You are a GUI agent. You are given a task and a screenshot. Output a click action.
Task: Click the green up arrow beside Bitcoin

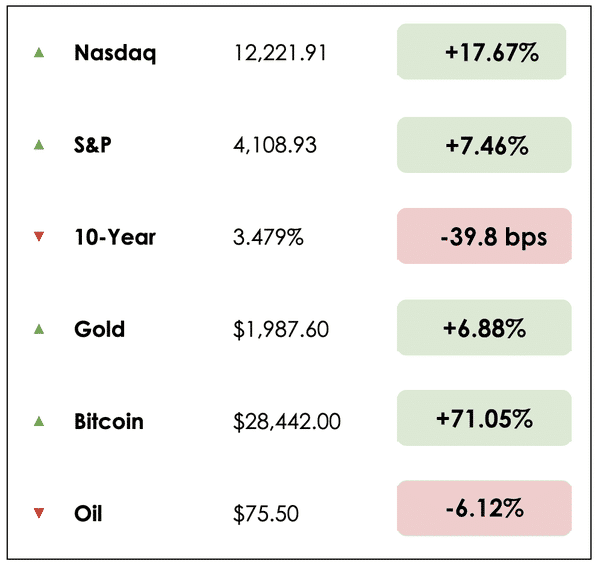(x=39, y=421)
